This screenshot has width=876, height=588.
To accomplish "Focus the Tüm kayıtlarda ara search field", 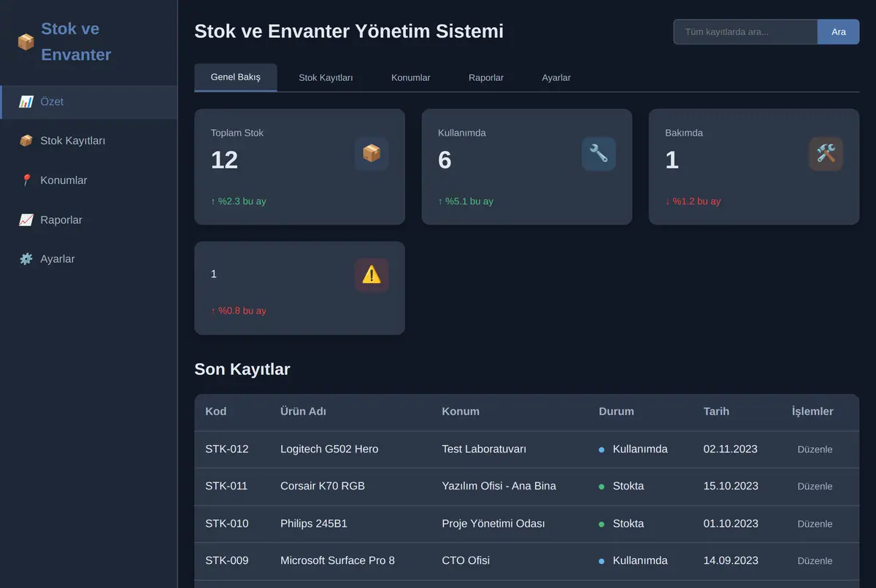I will point(745,31).
